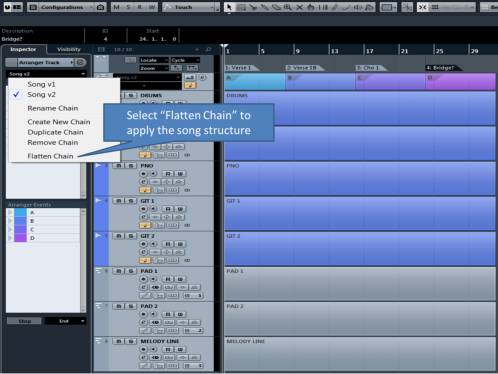Choose Create New Chain menu item
498x374 pixels.
(59, 122)
